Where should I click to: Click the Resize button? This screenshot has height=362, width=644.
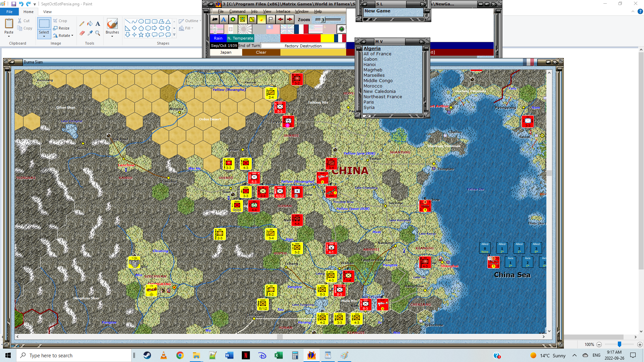tap(61, 28)
